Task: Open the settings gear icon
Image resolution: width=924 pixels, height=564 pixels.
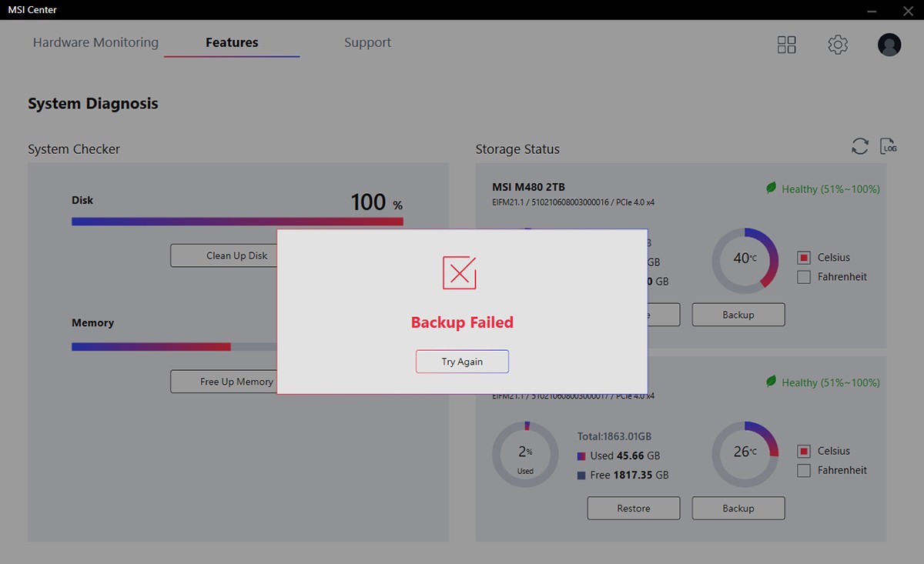Action: click(x=838, y=45)
